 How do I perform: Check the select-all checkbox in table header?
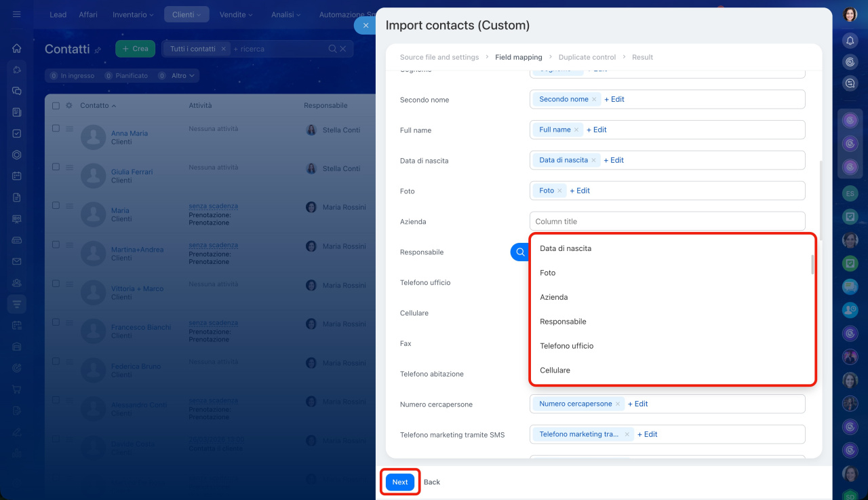(56, 106)
